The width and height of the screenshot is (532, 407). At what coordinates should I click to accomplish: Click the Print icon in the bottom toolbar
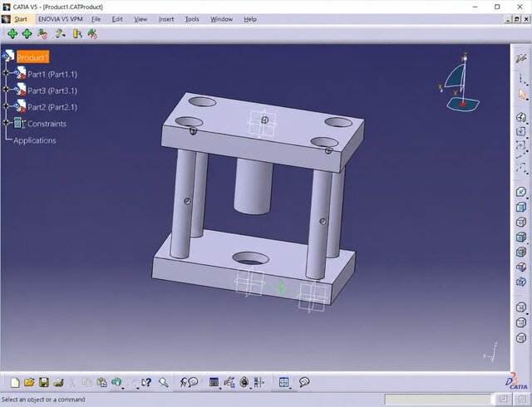tap(59, 383)
